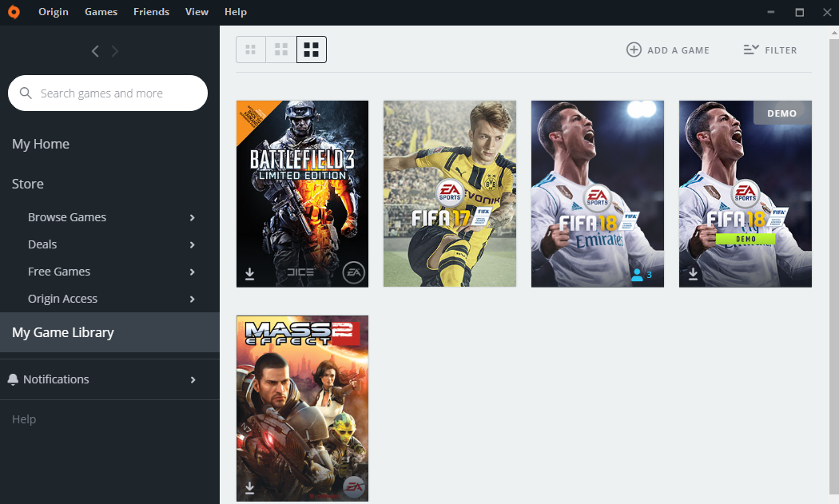
Task: Select the FIFA 18 Demo tile
Action: 746,193
